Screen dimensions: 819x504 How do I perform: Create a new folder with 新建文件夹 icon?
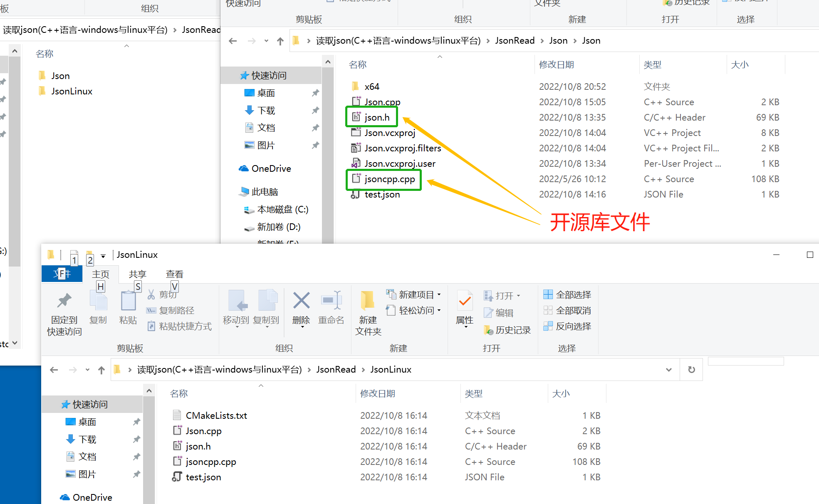pyautogui.click(x=367, y=312)
